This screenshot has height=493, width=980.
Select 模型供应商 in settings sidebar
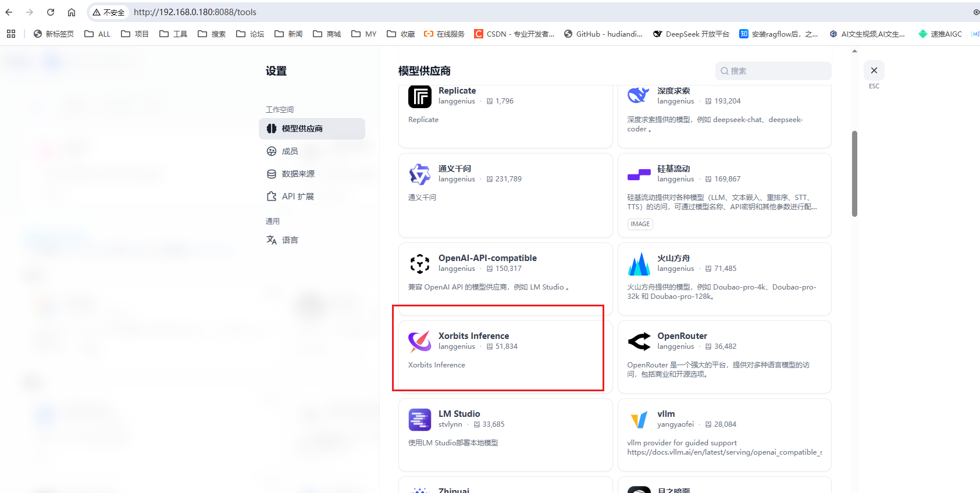click(x=312, y=128)
